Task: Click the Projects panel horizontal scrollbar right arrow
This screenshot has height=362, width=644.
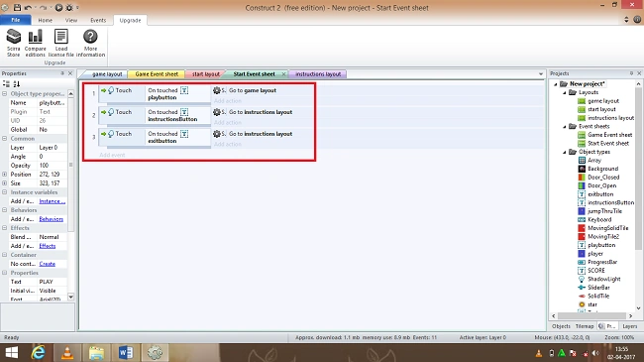Action: click(631, 316)
